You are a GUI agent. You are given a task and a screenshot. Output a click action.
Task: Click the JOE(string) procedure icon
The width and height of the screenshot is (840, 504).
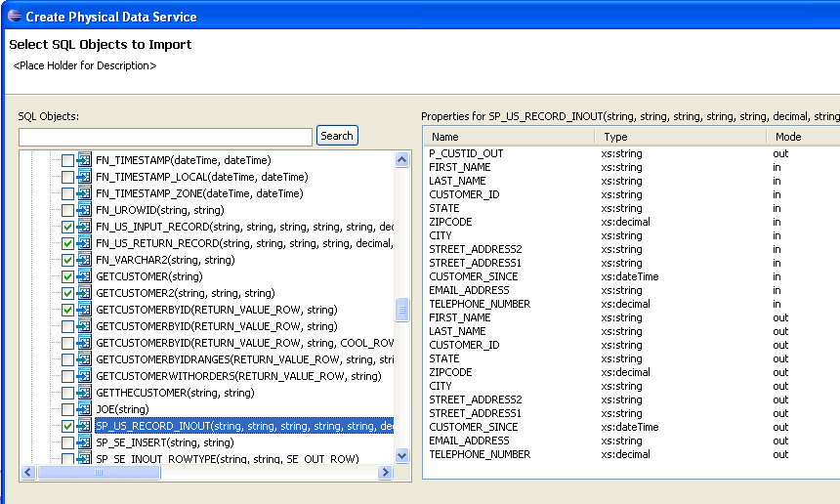coord(84,409)
